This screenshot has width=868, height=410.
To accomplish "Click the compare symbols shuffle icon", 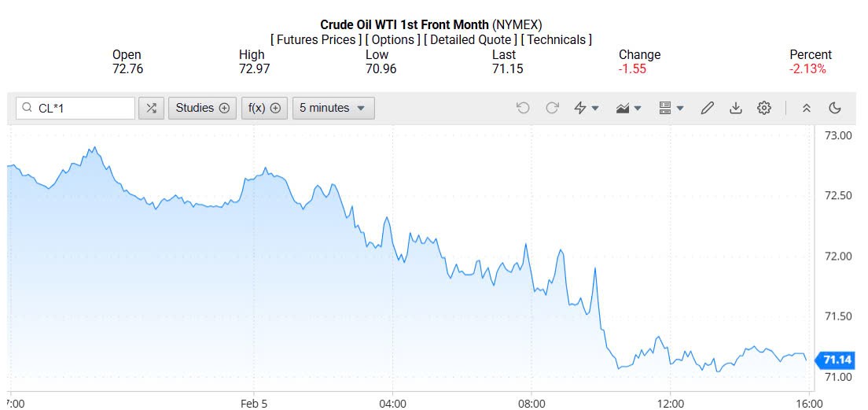I will coord(151,108).
